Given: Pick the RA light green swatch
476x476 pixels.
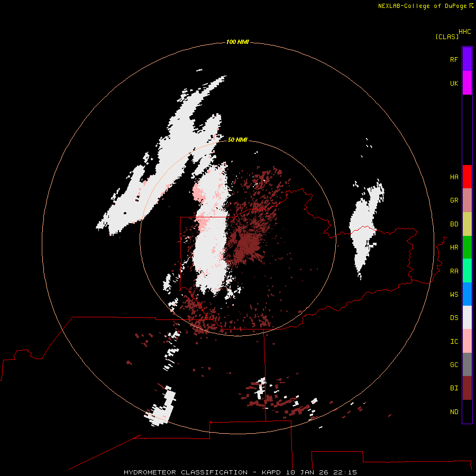Looking at the screenshot, I should pos(467,271).
